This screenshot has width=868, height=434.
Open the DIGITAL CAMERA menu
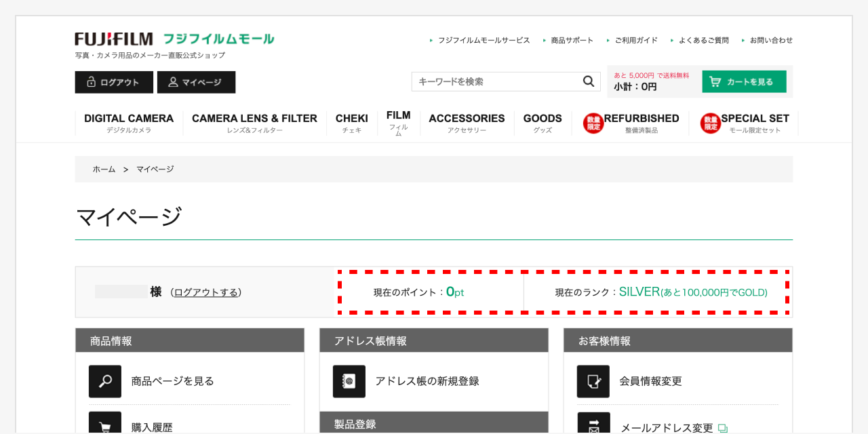click(129, 123)
